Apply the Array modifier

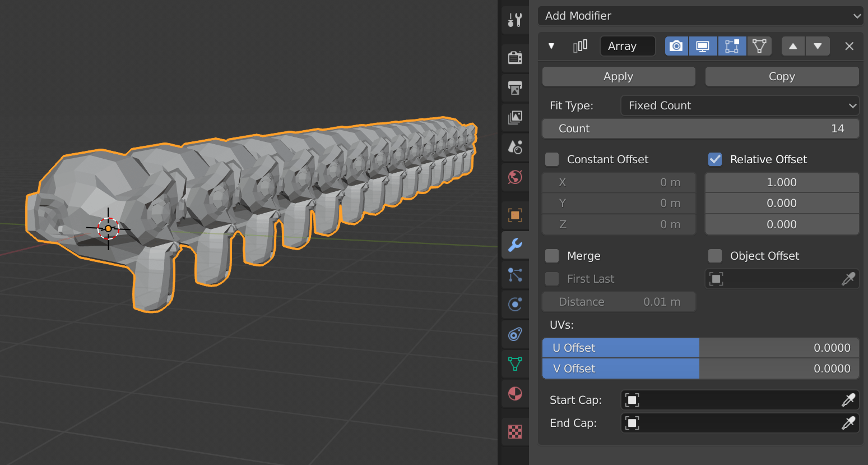[618, 76]
